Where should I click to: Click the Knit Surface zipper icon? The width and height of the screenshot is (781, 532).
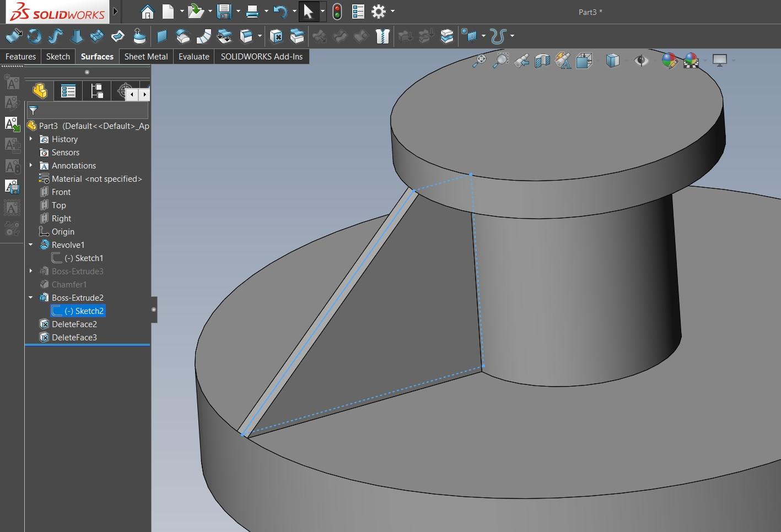point(382,36)
